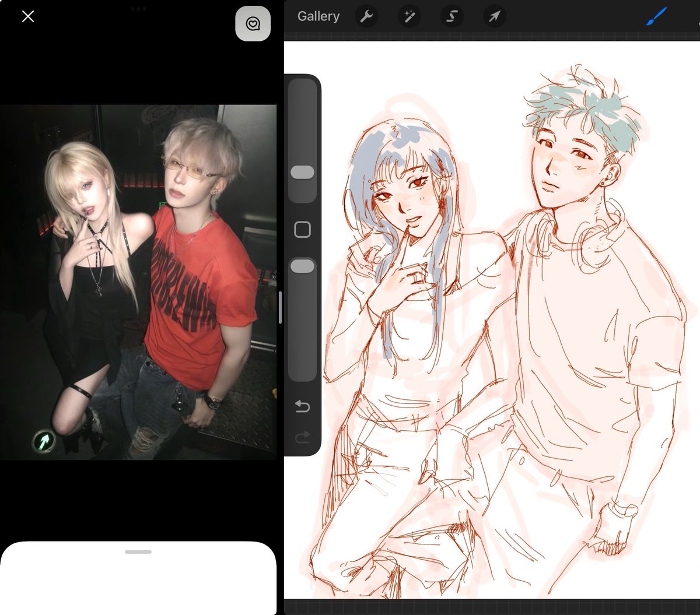
Task: Open the Actions wrench menu
Action: [366, 16]
